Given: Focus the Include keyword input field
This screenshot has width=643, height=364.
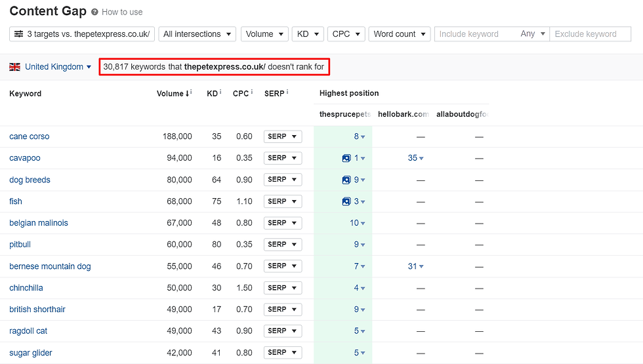Looking at the screenshot, I should [x=476, y=34].
